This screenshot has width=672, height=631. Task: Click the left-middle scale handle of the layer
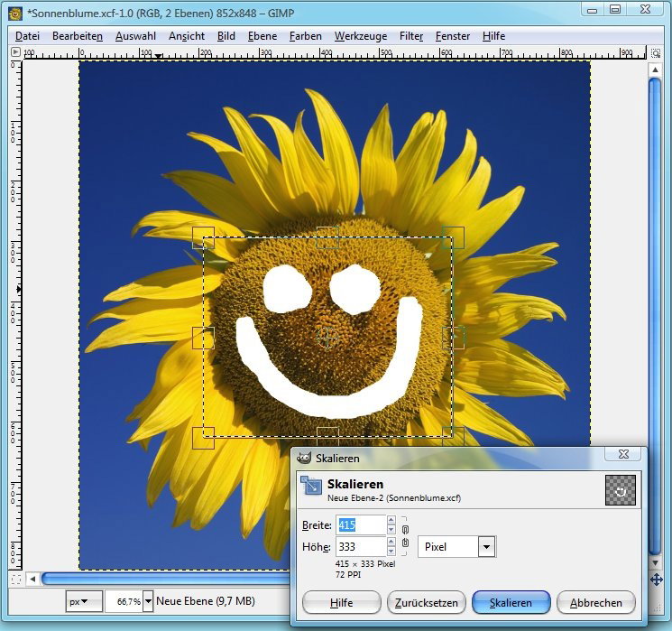pyautogui.click(x=204, y=338)
